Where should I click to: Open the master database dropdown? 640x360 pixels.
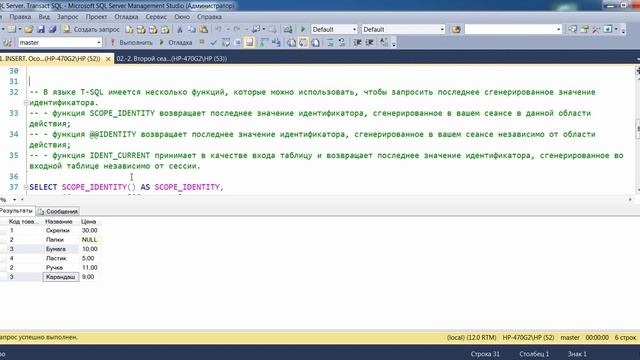98,42
